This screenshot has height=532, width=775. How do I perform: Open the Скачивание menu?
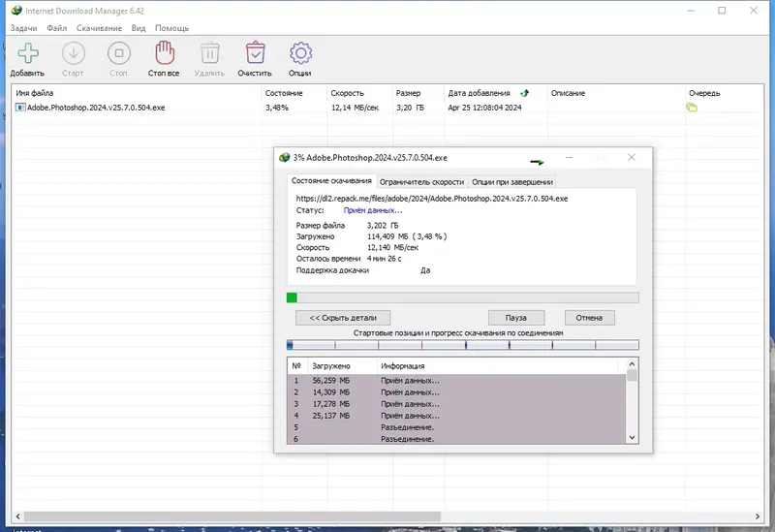tap(99, 28)
